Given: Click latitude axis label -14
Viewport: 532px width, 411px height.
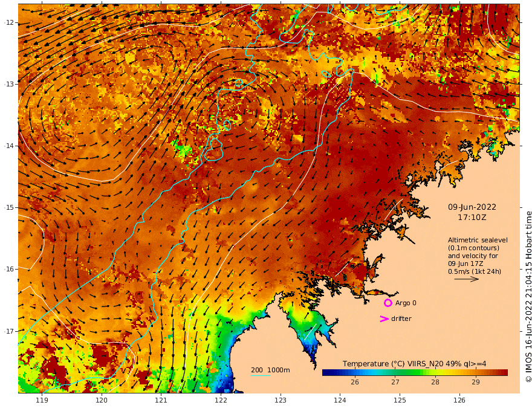Looking at the screenshot, I should [x=9, y=146].
